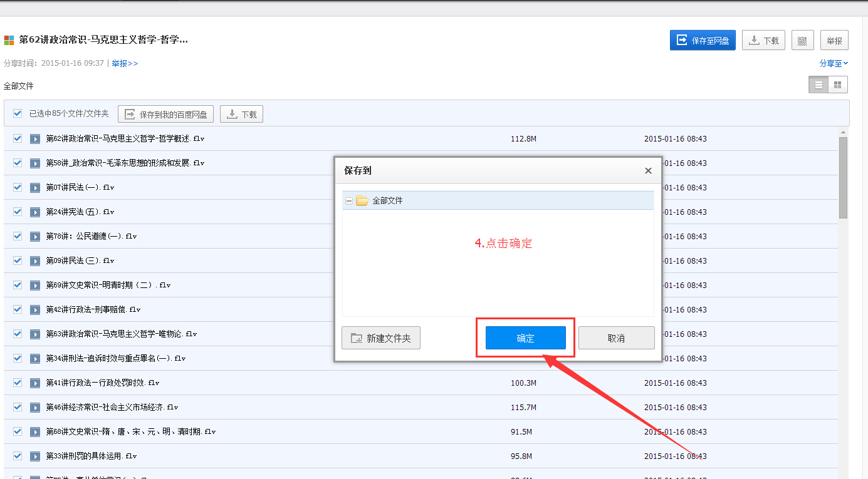Click 新建文件夹 to create a folder
The image size is (868, 479).
click(x=381, y=338)
